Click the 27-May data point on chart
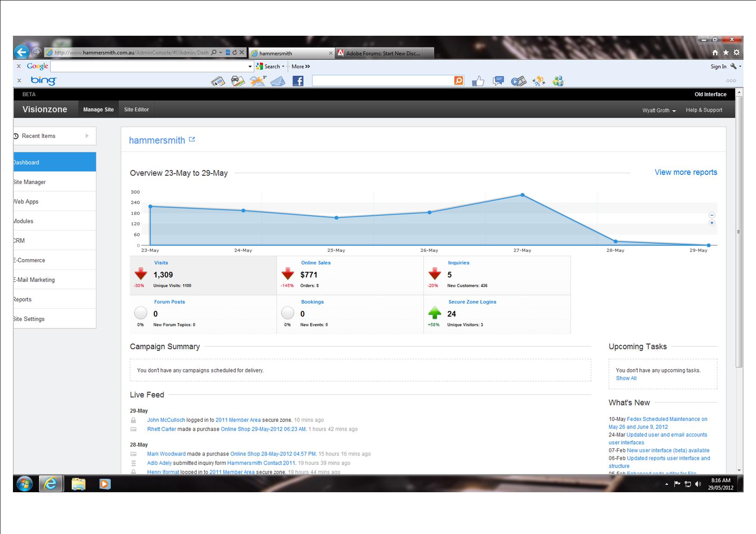This screenshot has width=756, height=534. click(522, 195)
